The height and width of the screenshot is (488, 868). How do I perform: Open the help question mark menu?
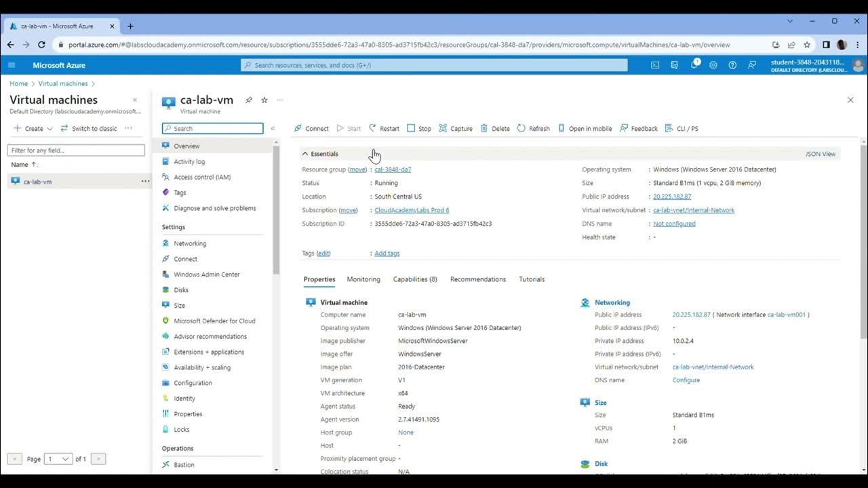coord(732,65)
